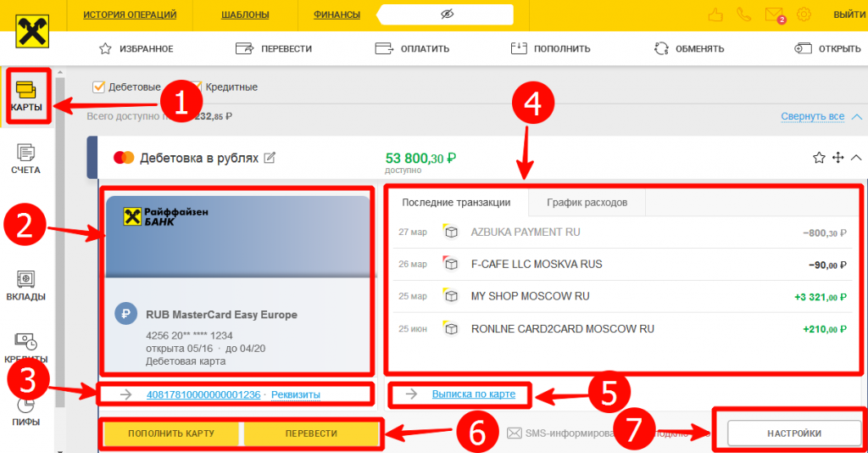Click pencil icon to rename Дебетовка в рублях
This screenshot has height=453, width=868.
point(270,157)
